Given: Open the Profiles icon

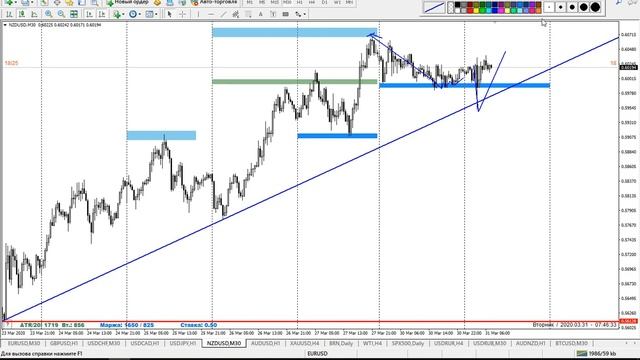Looking at the screenshot, I should tap(25, 2).
